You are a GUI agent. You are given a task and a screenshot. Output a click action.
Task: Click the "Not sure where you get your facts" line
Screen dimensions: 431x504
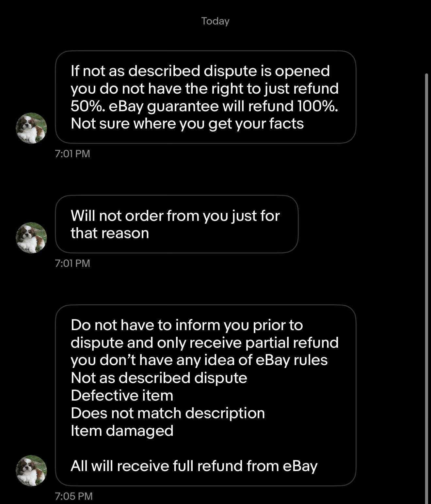pyautogui.click(x=187, y=124)
